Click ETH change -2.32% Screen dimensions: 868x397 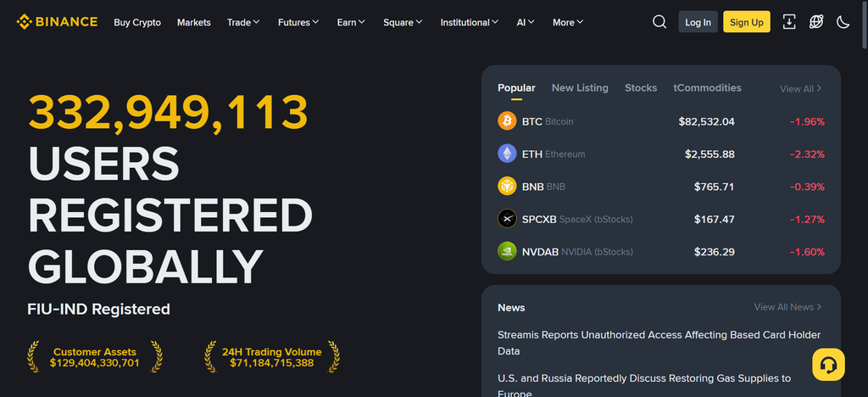807,154
